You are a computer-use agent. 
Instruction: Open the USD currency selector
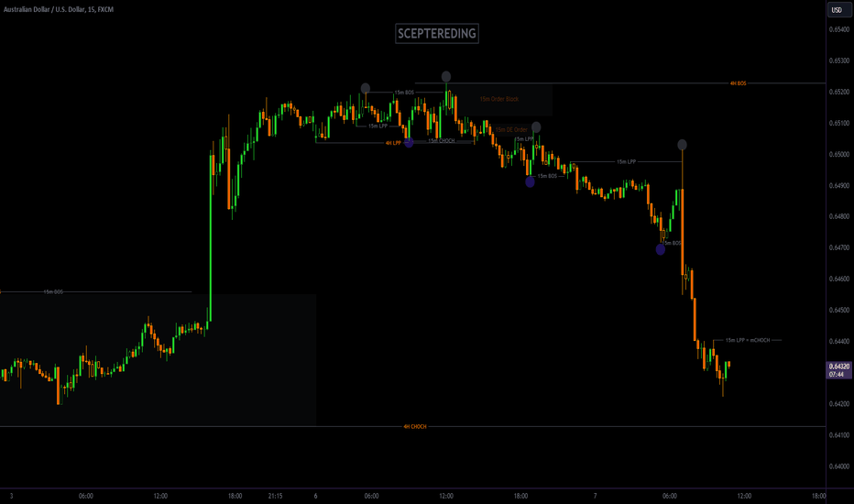tap(838, 10)
